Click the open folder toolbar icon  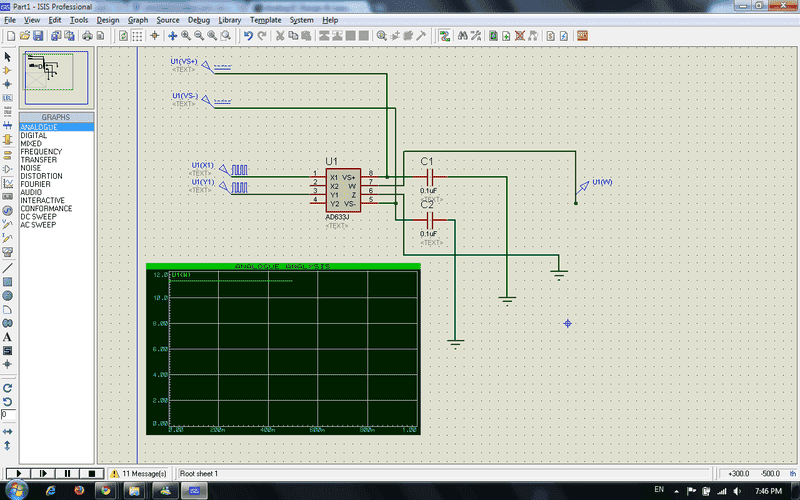(x=23, y=36)
